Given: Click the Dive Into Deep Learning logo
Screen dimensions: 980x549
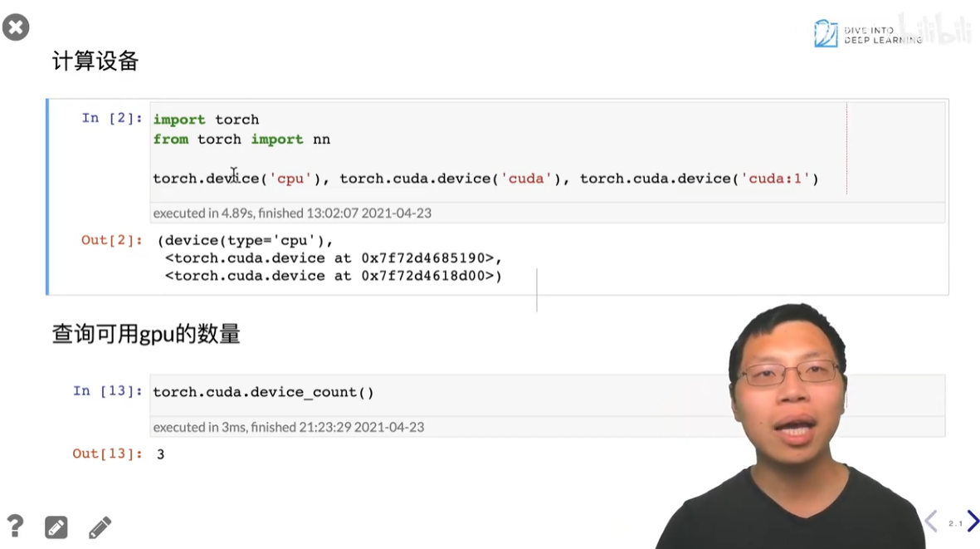Looking at the screenshot, I should coord(867,34).
